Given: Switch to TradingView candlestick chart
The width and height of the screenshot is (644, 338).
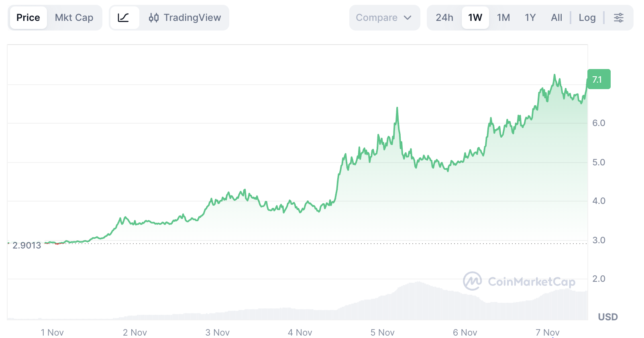Looking at the screenshot, I should [185, 17].
